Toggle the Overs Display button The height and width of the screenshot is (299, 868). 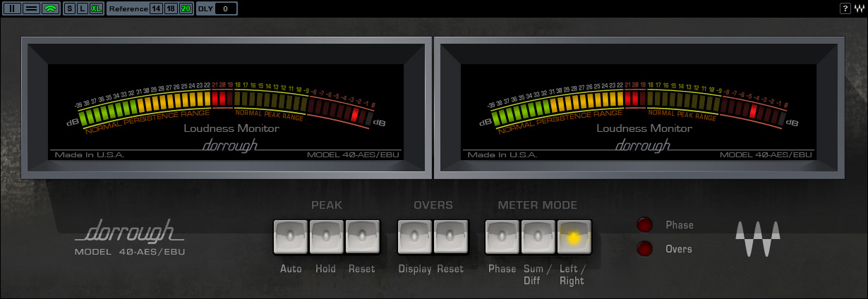(416, 238)
